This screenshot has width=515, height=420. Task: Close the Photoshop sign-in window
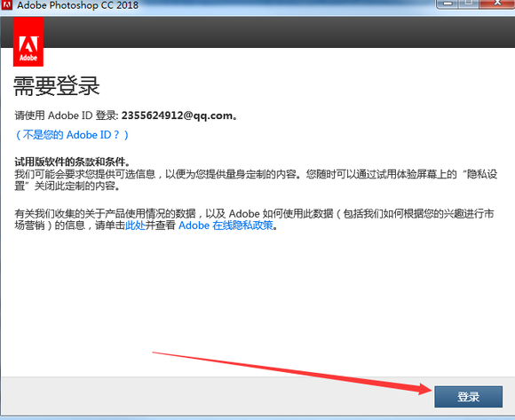pos(497,4)
